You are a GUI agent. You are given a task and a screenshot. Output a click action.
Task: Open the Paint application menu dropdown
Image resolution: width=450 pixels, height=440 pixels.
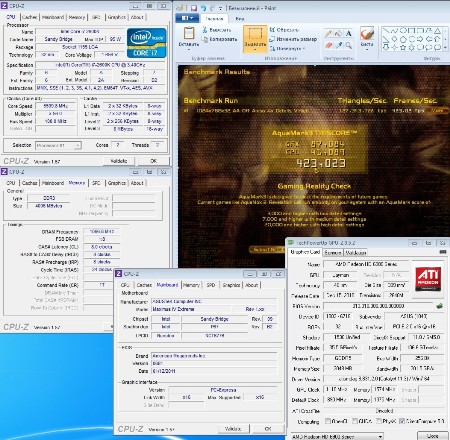click(x=187, y=18)
